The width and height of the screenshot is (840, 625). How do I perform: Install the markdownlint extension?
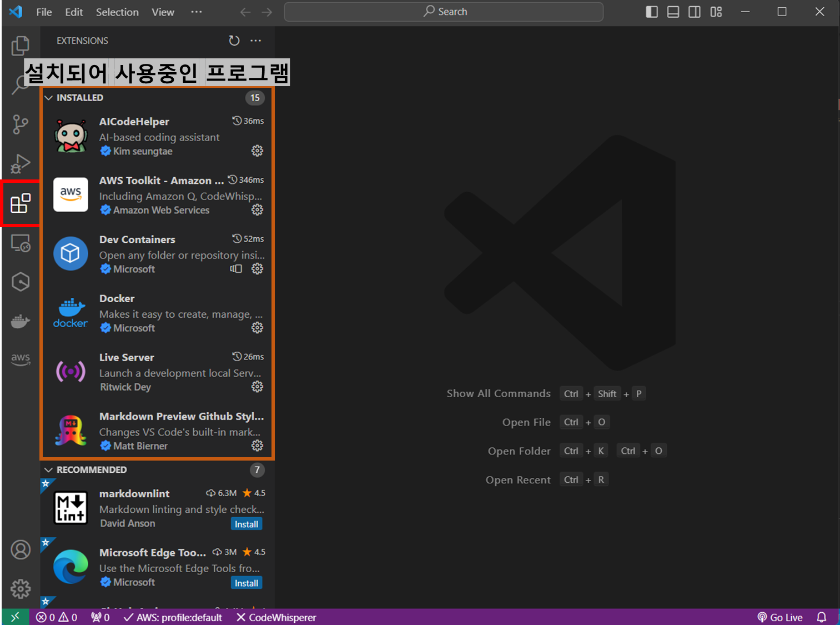(247, 524)
